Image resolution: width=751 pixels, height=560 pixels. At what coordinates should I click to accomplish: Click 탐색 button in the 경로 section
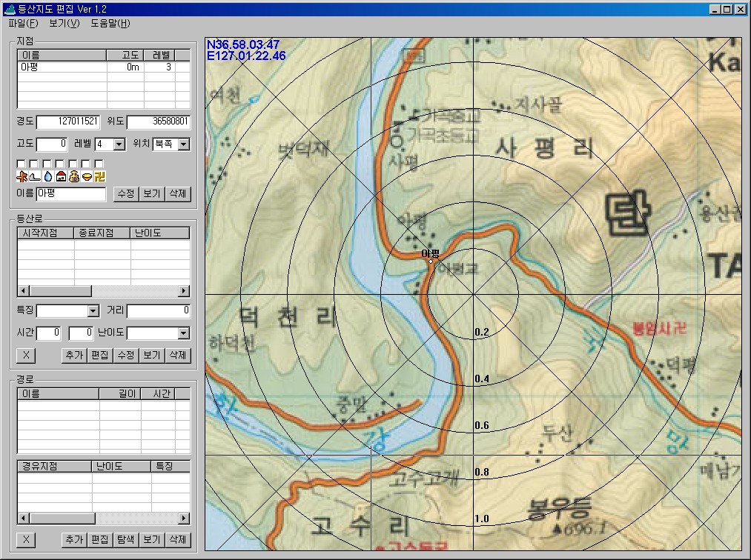click(126, 539)
